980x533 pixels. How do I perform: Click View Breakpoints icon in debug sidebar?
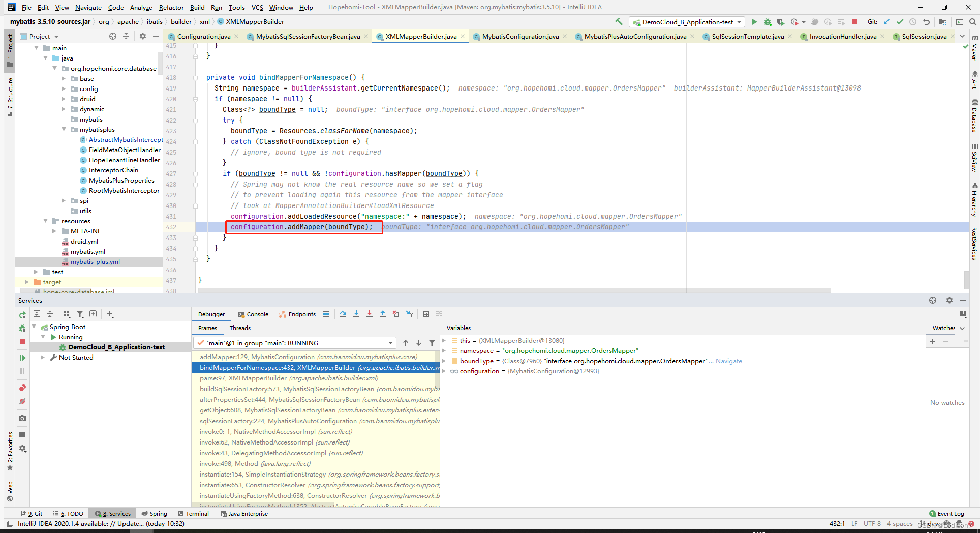[22, 388]
